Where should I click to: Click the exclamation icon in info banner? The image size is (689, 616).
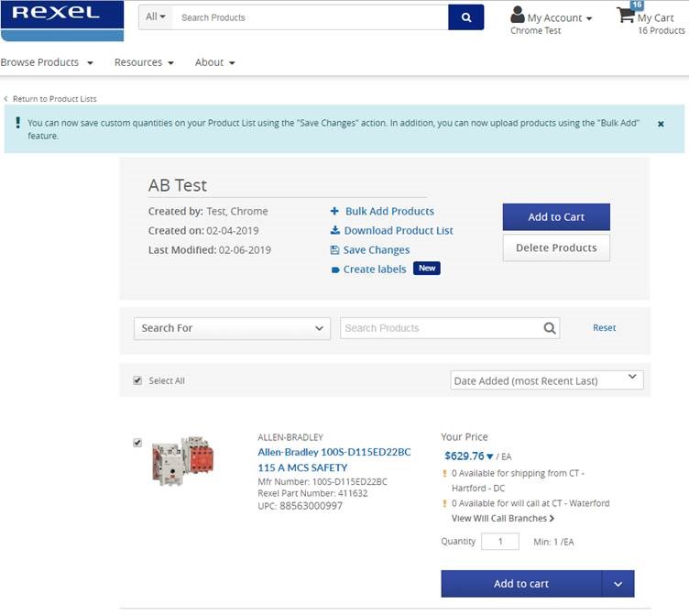[x=17, y=123]
